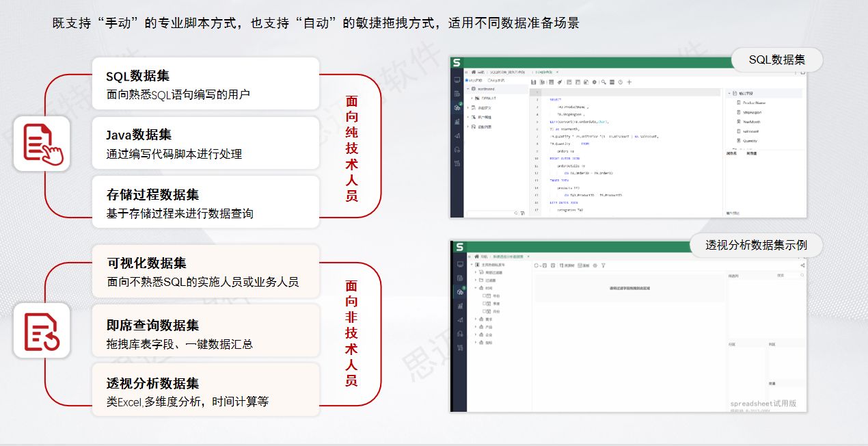Click the red document-with-hand icon
868x446 pixels.
click(x=42, y=143)
